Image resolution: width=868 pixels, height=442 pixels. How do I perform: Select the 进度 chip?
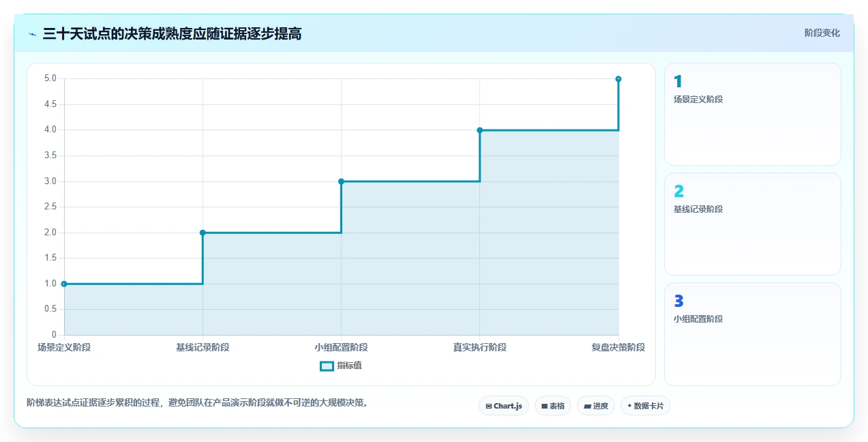596,406
